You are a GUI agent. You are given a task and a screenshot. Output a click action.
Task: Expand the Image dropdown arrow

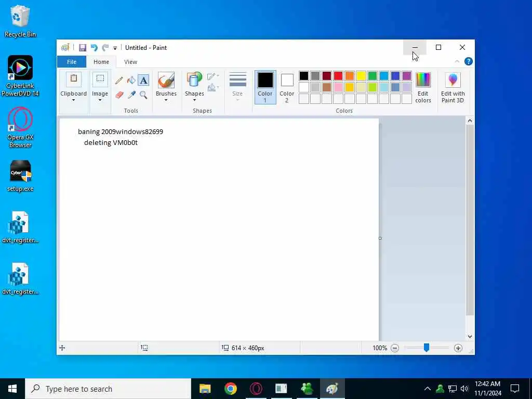[100, 100]
